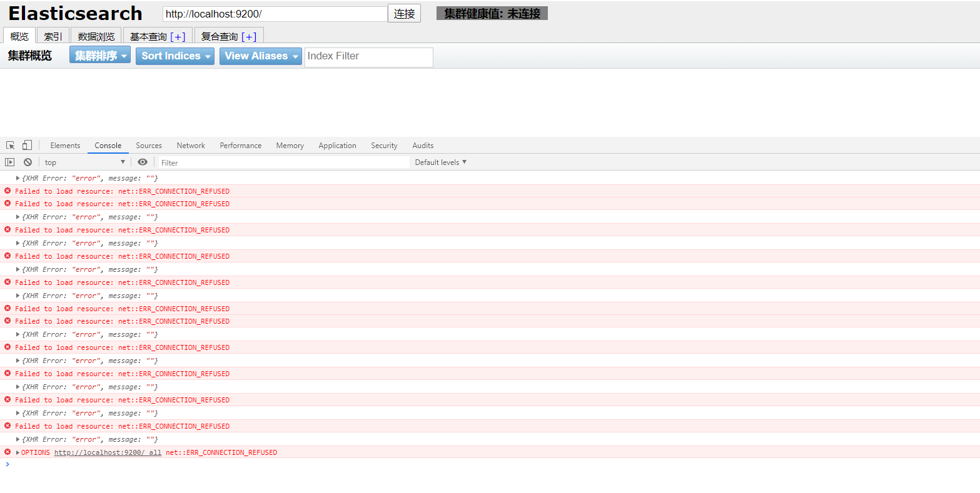980x493 pixels.
Task: Open the DevTools Elements tab
Action: (x=65, y=145)
